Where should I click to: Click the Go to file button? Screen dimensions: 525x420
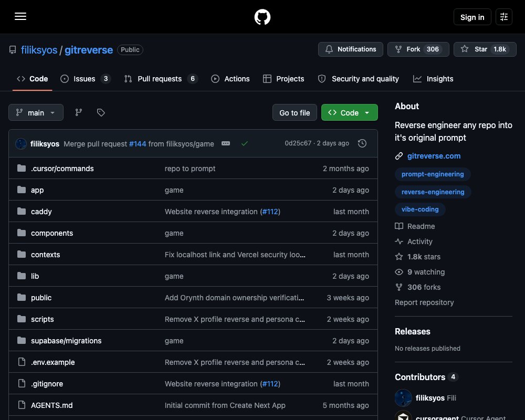click(295, 112)
